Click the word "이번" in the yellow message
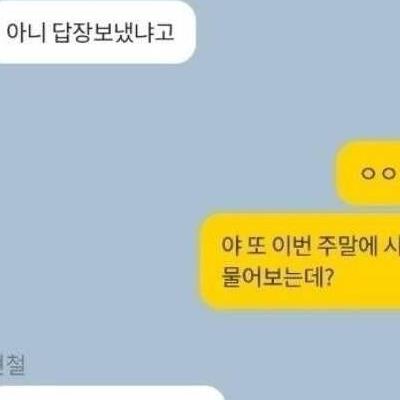Viewport: 400px width, 400px height. click(292, 246)
